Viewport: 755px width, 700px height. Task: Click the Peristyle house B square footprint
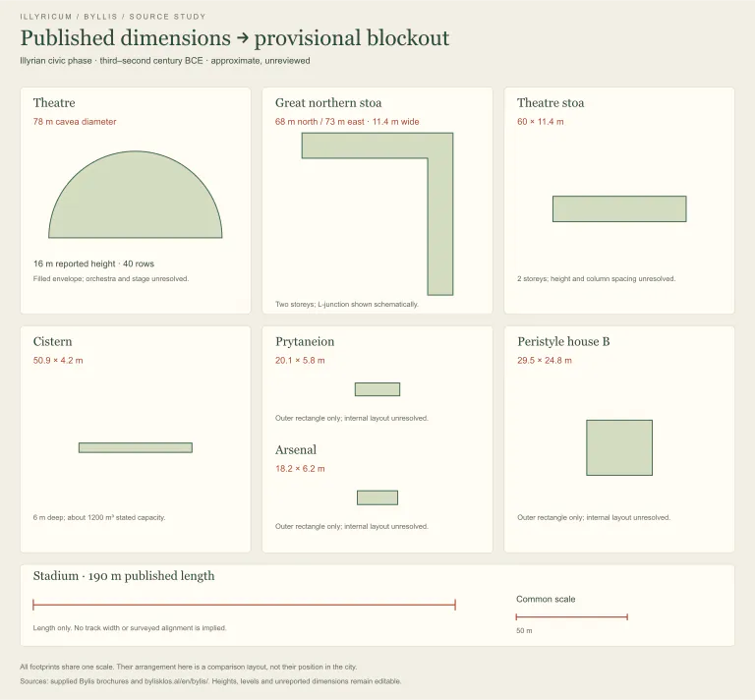tap(619, 447)
